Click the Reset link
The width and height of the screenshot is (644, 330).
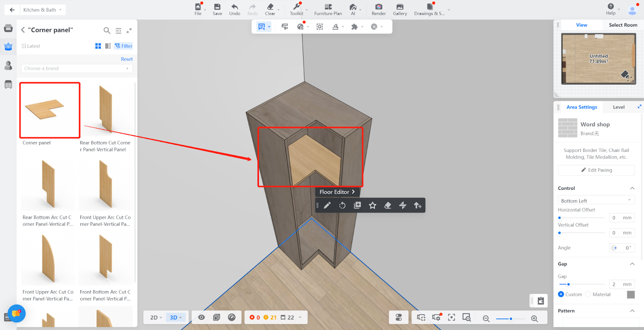[x=127, y=59]
